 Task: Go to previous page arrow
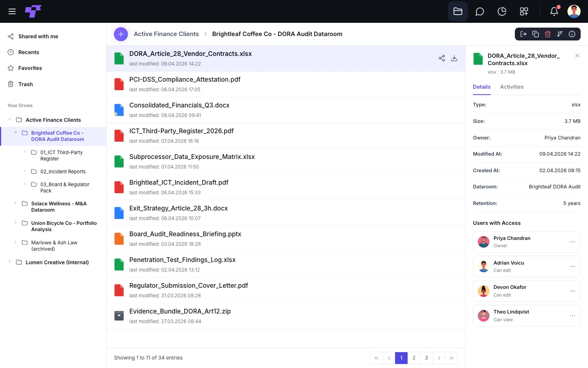coord(389,358)
